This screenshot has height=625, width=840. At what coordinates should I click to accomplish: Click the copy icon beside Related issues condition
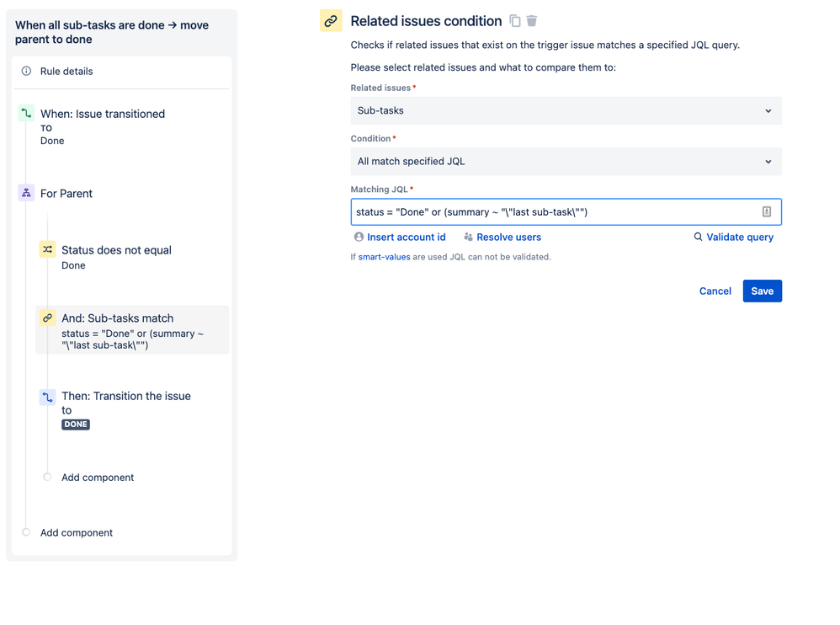pos(515,21)
